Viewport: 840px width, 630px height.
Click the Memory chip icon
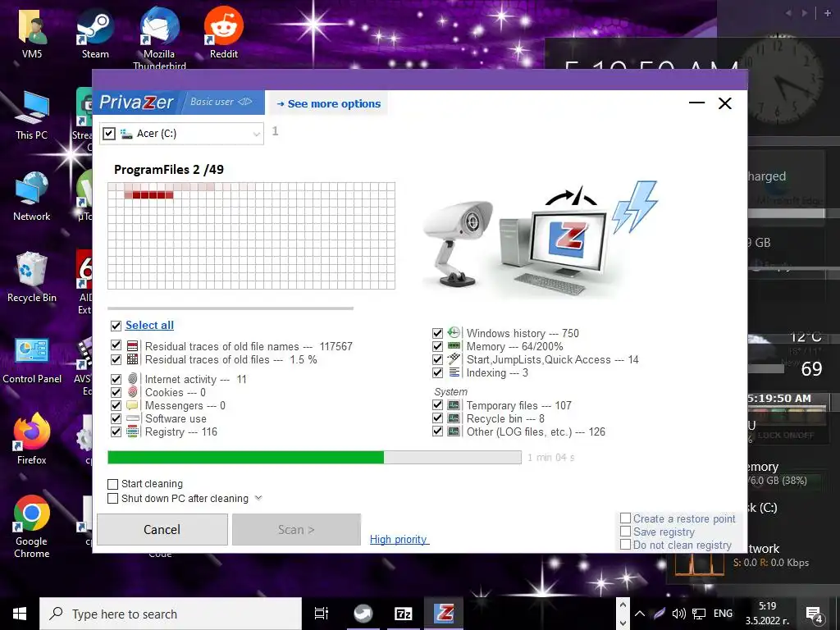point(454,346)
